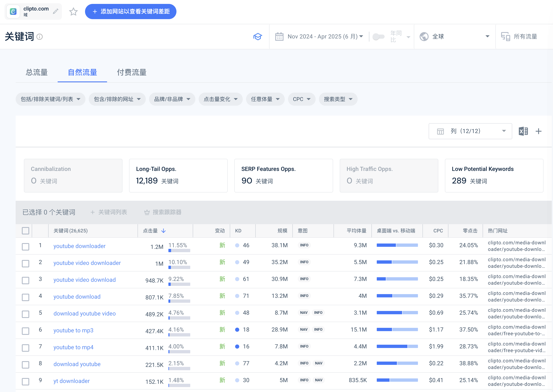The image size is (553, 392).
Task: Open 搜索类型 filter dropdown
Action: point(338,99)
